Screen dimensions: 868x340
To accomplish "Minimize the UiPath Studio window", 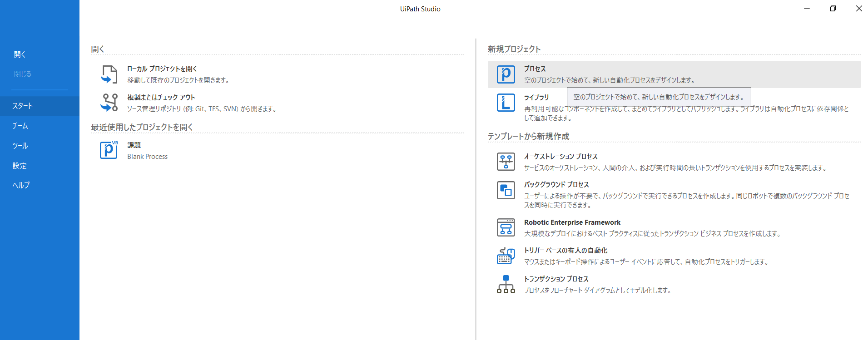I will coord(807,9).
